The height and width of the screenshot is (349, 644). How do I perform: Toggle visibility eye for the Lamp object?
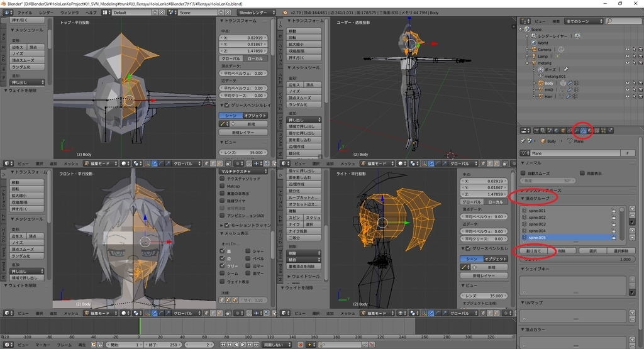pyautogui.click(x=628, y=56)
